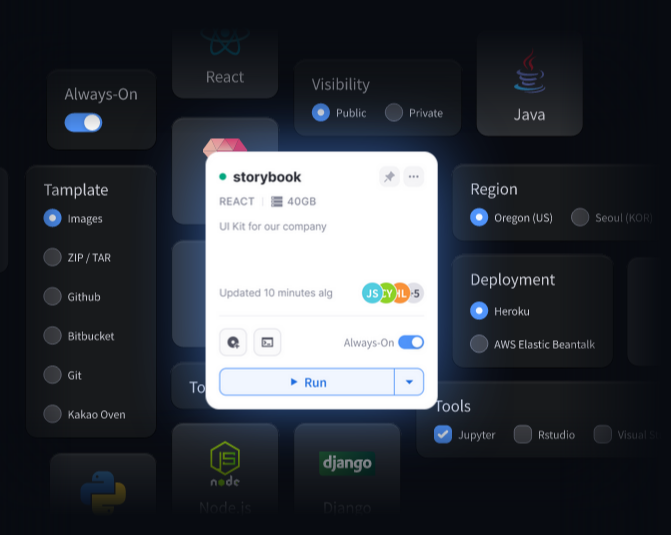The height and width of the screenshot is (535, 671).
Task: Click the storage icon next to 40GB
Action: click(x=277, y=202)
